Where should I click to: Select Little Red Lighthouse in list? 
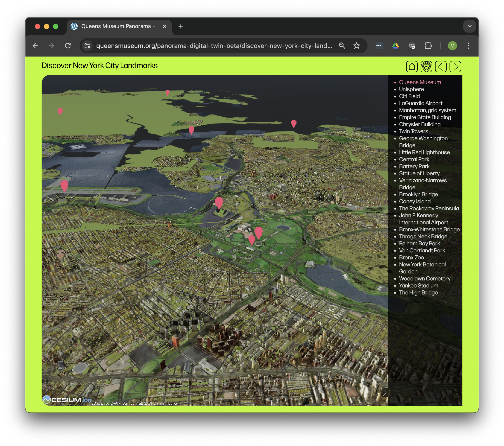[424, 152]
